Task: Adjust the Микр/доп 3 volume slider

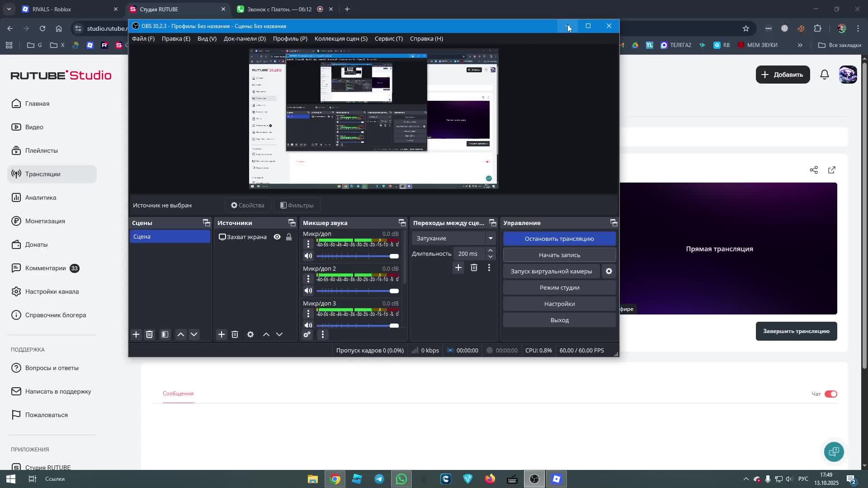Action: 358,325
